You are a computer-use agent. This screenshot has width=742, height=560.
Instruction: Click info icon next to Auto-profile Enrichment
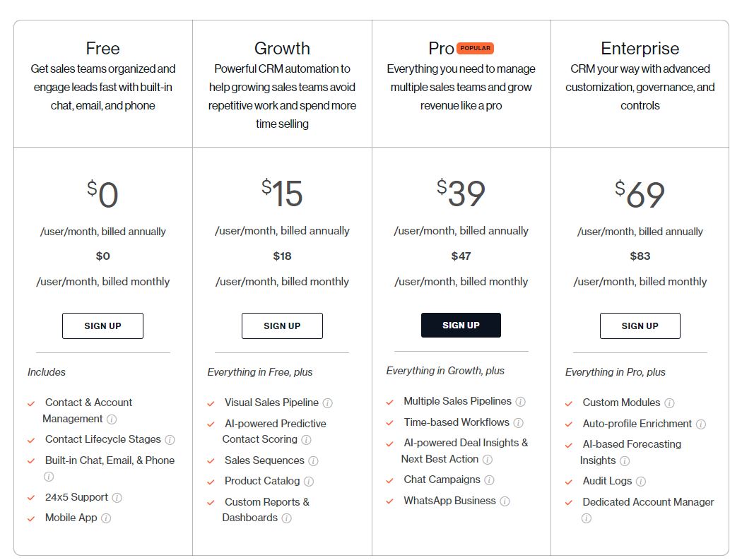[701, 424]
